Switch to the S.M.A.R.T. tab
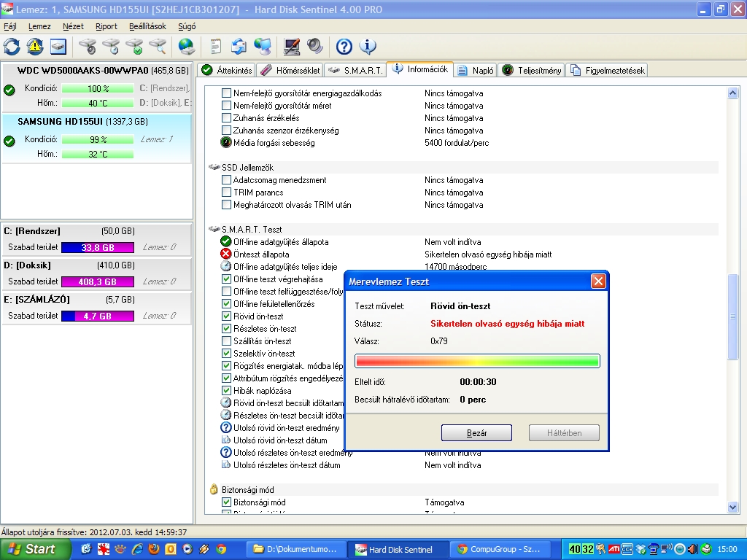Screen dimensions: 747x560 coord(356,71)
